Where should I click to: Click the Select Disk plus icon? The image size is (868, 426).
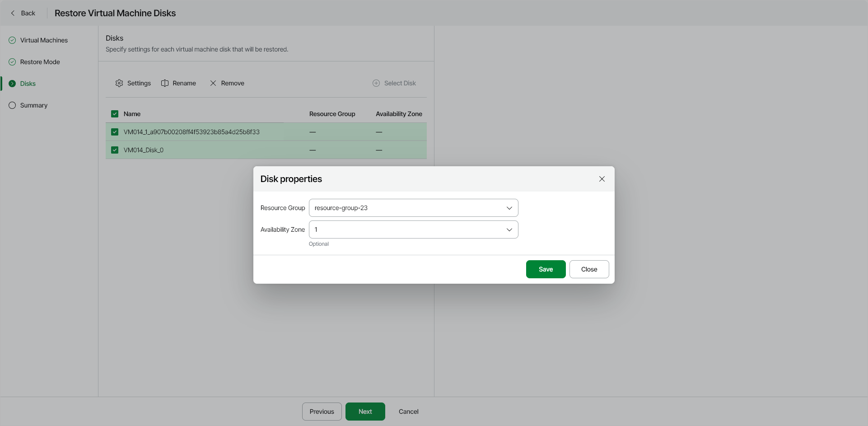[376, 83]
